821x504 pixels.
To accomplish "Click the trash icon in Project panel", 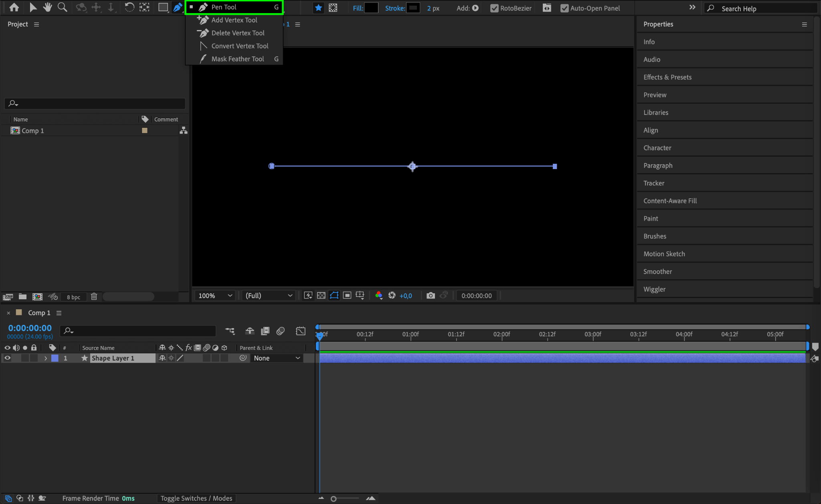I will pyautogui.click(x=94, y=297).
